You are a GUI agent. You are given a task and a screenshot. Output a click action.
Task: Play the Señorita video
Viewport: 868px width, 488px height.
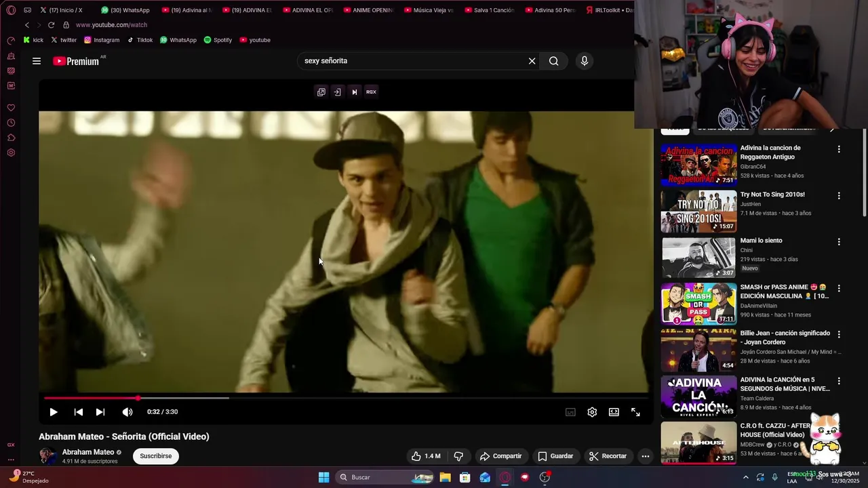(x=54, y=412)
